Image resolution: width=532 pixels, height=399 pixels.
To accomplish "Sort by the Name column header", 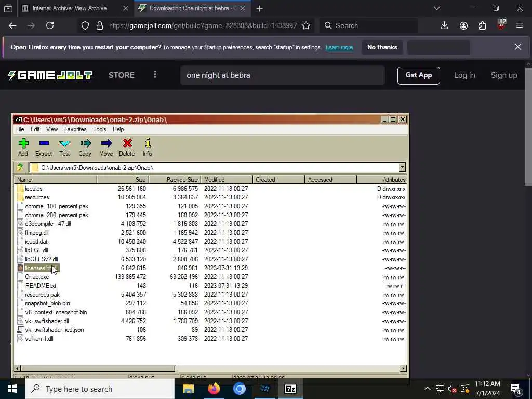I will pyautogui.click(x=55, y=179).
